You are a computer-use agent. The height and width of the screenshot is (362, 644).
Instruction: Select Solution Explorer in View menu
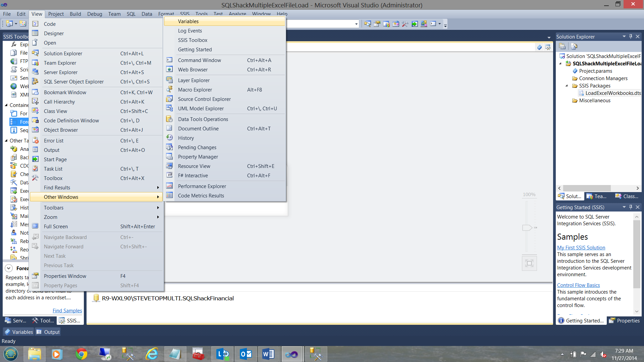63,54
